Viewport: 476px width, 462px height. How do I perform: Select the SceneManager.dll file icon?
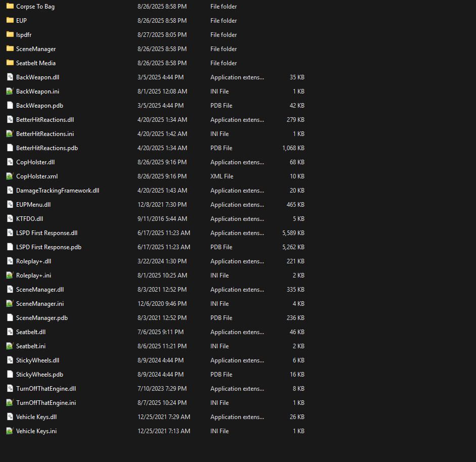10,290
